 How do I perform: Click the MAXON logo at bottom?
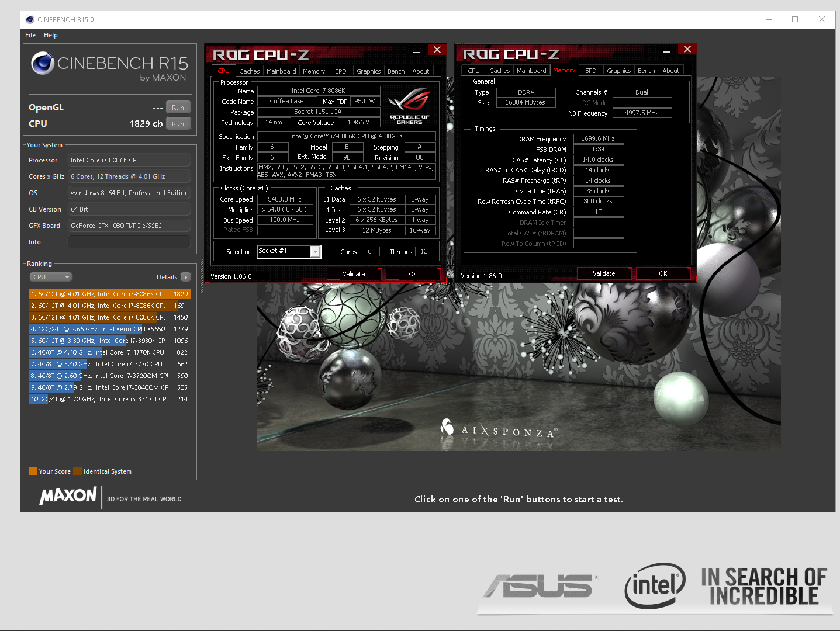click(x=68, y=496)
